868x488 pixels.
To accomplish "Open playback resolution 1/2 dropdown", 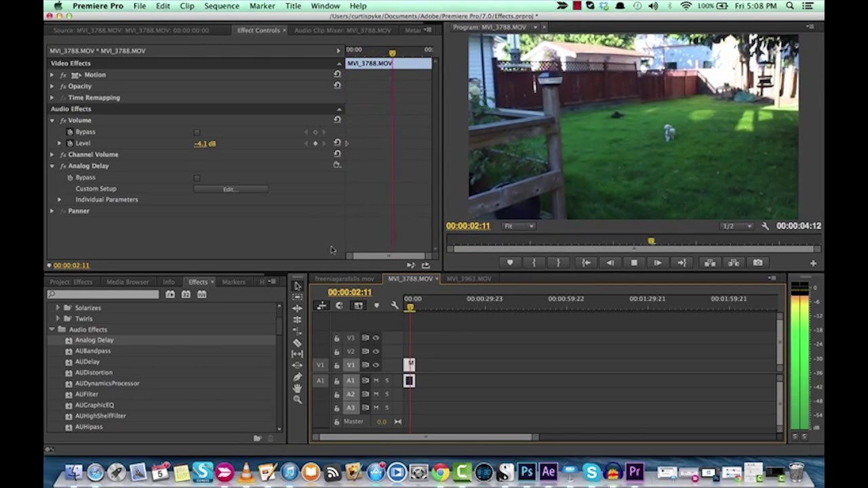I will [x=736, y=226].
